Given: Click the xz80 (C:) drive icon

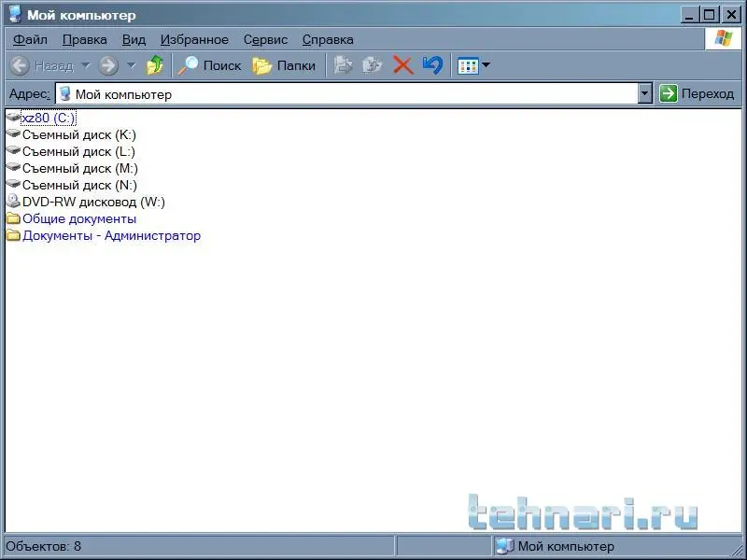Looking at the screenshot, I should pyautogui.click(x=13, y=117).
